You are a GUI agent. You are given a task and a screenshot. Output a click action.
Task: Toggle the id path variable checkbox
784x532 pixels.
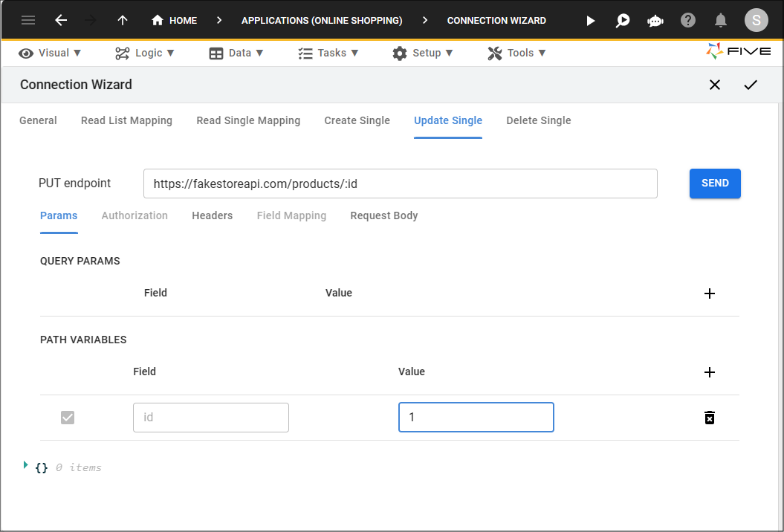coord(68,418)
